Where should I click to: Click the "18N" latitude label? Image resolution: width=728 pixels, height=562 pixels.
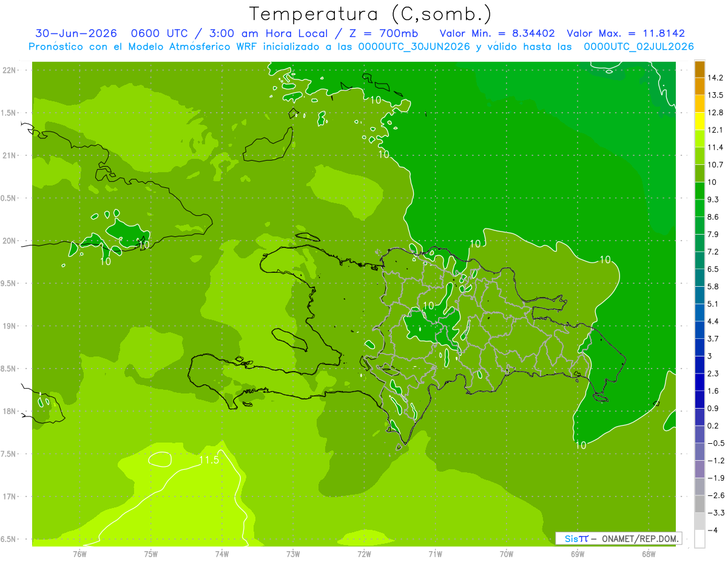coord(9,411)
